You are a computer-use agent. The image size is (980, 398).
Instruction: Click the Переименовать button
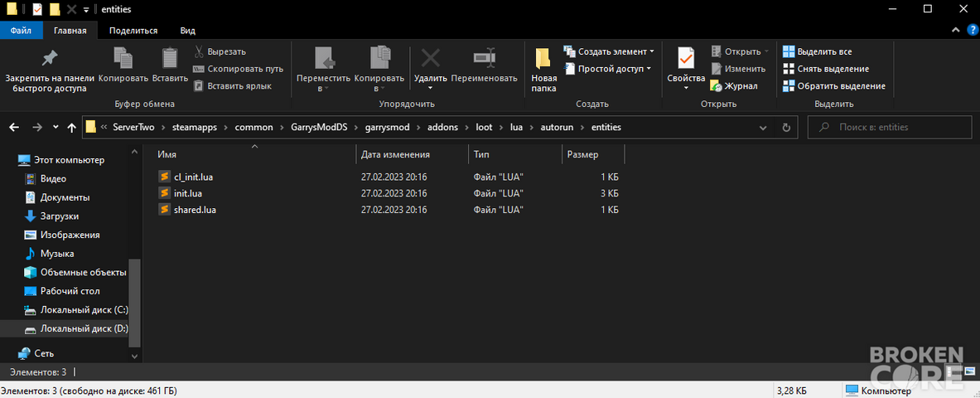click(x=484, y=66)
